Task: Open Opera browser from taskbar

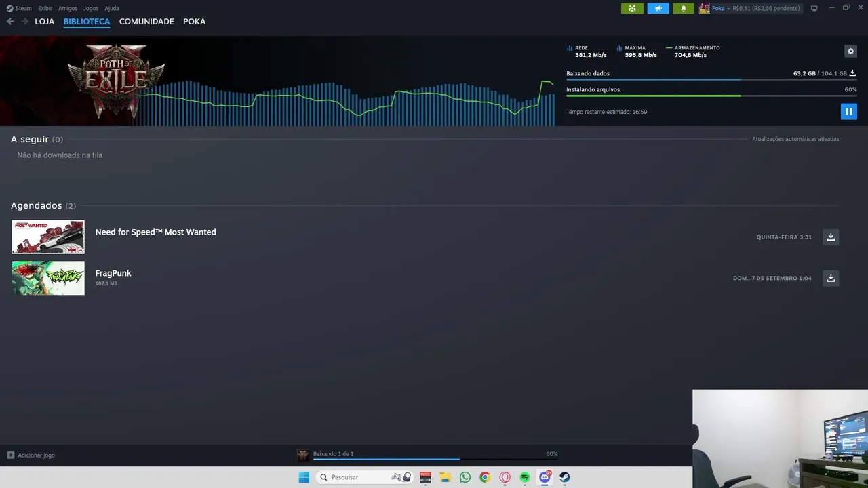Action: pyautogui.click(x=505, y=477)
